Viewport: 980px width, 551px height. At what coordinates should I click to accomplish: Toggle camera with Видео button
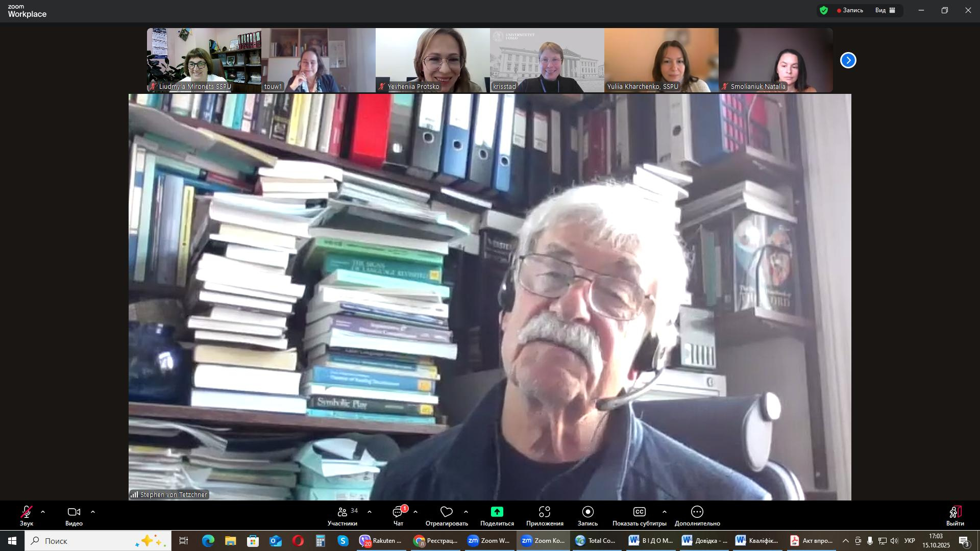click(x=74, y=513)
